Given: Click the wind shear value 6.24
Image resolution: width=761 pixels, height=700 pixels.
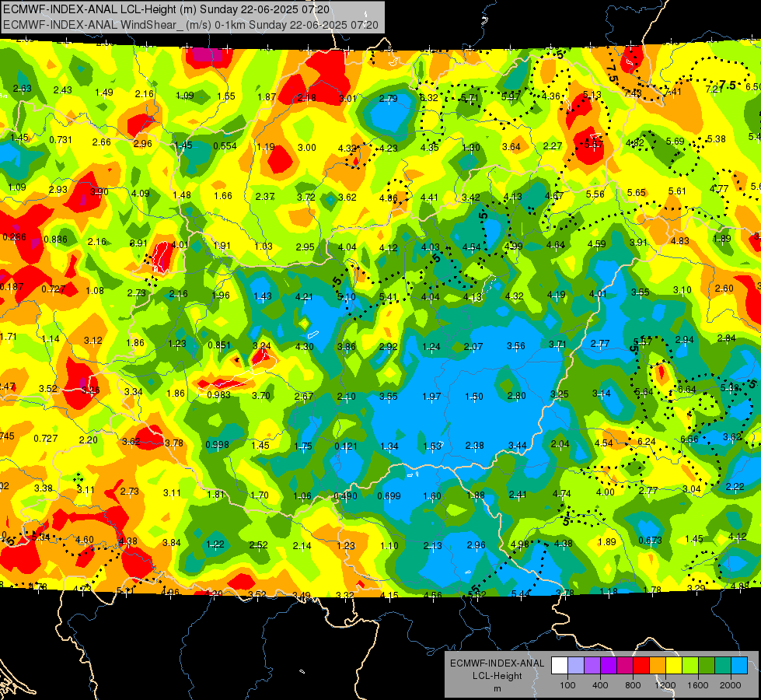Looking at the screenshot, I should click(647, 441).
